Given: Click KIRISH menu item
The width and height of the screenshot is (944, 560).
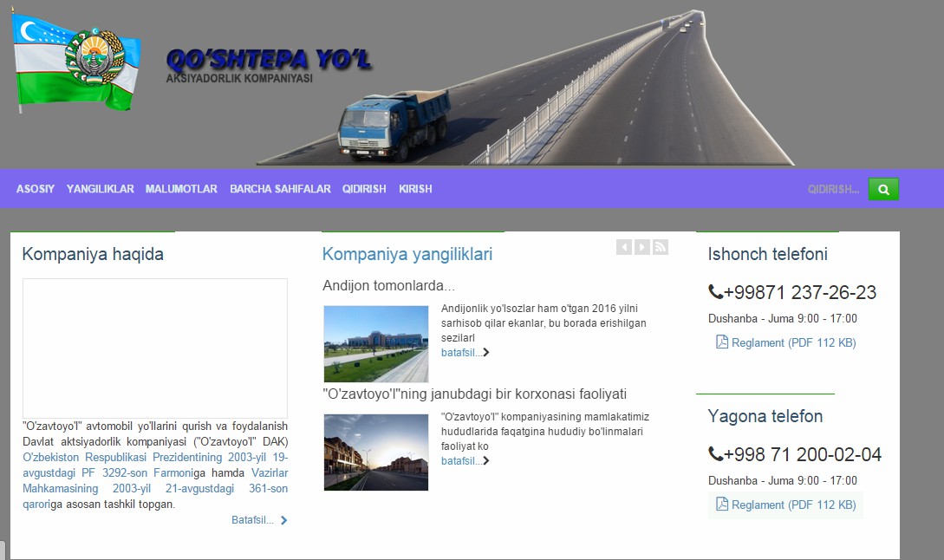Looking at the screenshot, I should (x=415, y=189).
